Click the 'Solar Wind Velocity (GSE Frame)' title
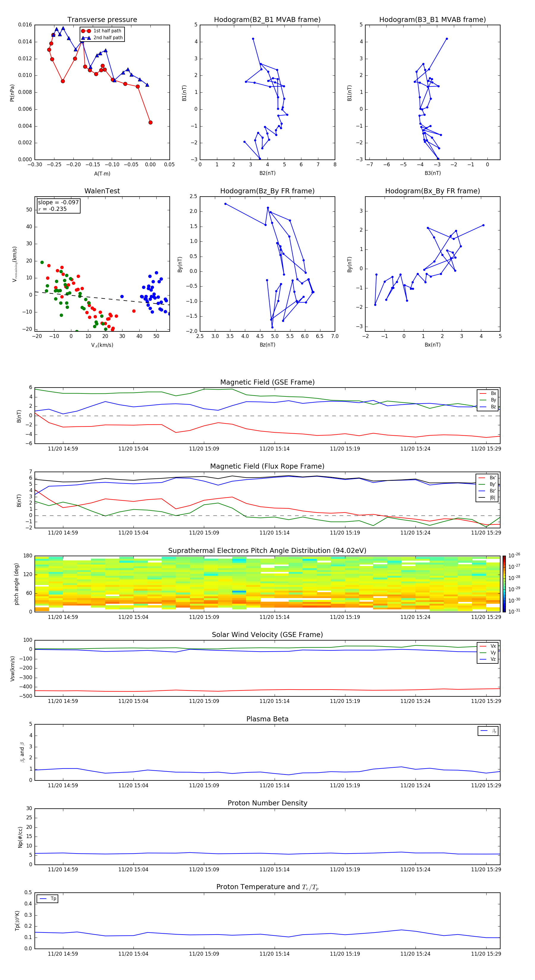Viewport: 535px width, 980px height. coord(267,635)
